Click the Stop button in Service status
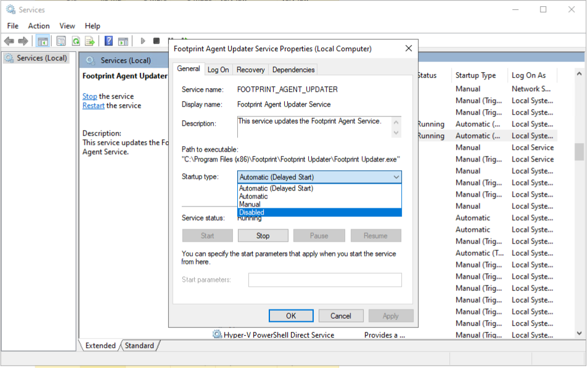Screen dimensions: 588x368 coord(263,235)
